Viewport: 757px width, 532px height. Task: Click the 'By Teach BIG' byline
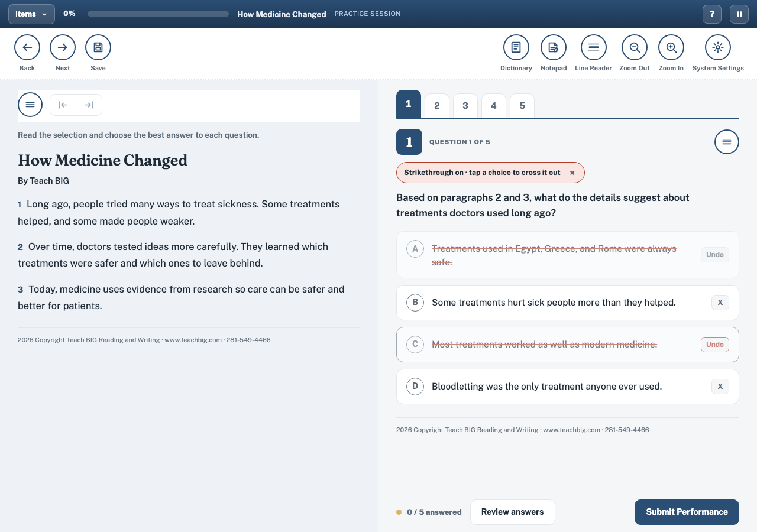pyautogui.click(x=43, y=181)
